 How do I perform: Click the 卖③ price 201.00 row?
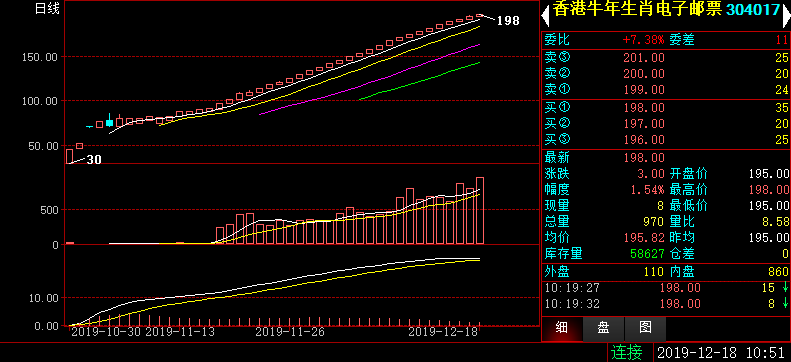(666, 58)
